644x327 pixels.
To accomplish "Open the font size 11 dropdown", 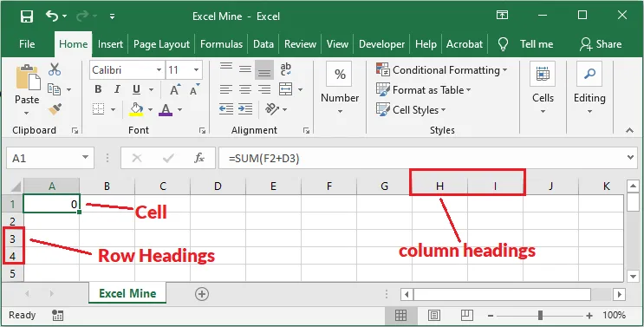I will [196, 70].
